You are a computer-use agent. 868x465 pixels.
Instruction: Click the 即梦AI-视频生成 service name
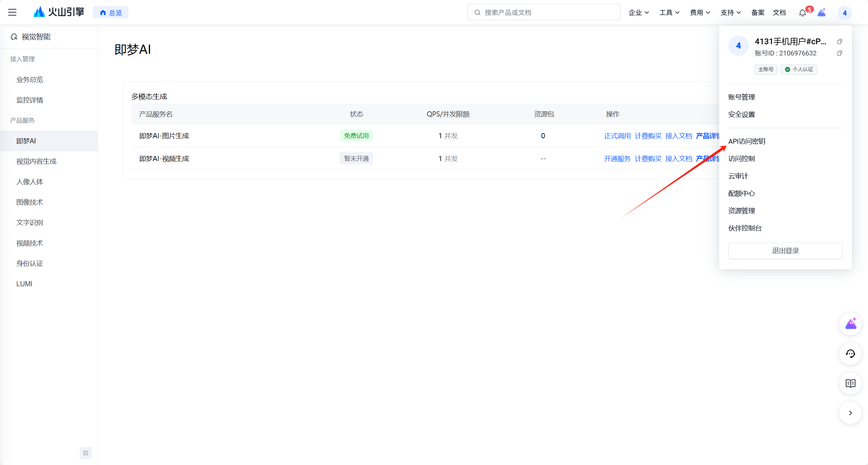coord(164,159)
